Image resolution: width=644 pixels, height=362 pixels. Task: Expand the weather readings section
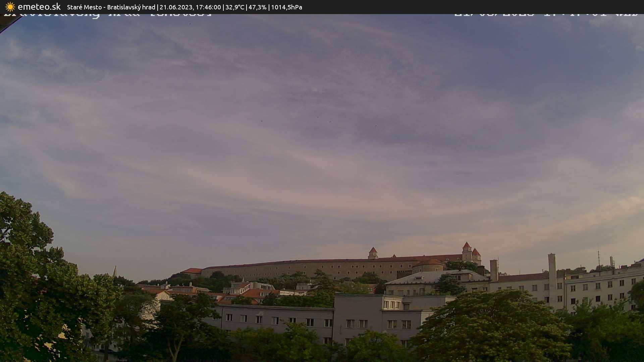click(262, 7)
